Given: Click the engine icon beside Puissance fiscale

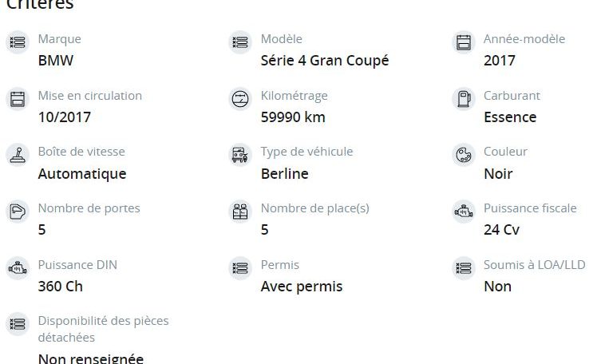Looking at the screenshot, I should point(464,212).
